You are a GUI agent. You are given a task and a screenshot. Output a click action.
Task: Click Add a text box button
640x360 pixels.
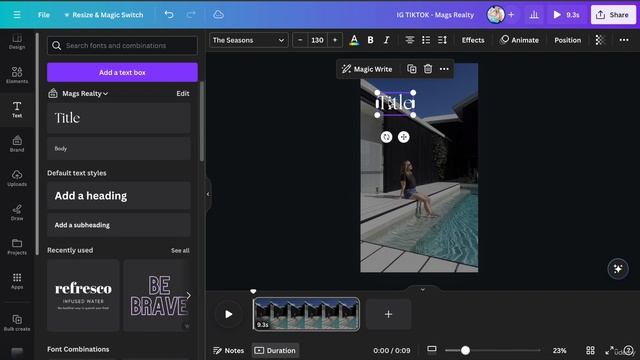click(122, 72)
